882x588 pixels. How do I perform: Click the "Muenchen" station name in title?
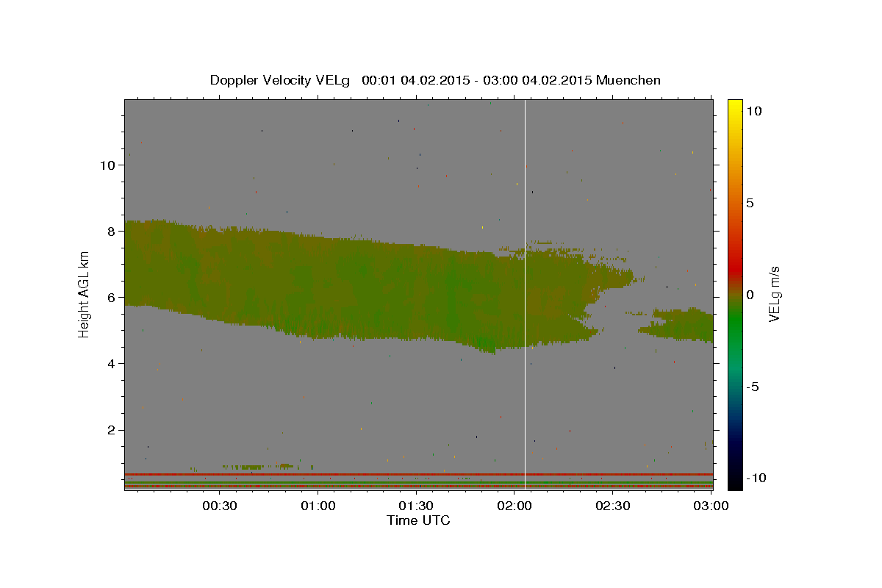tap(628, 80)
